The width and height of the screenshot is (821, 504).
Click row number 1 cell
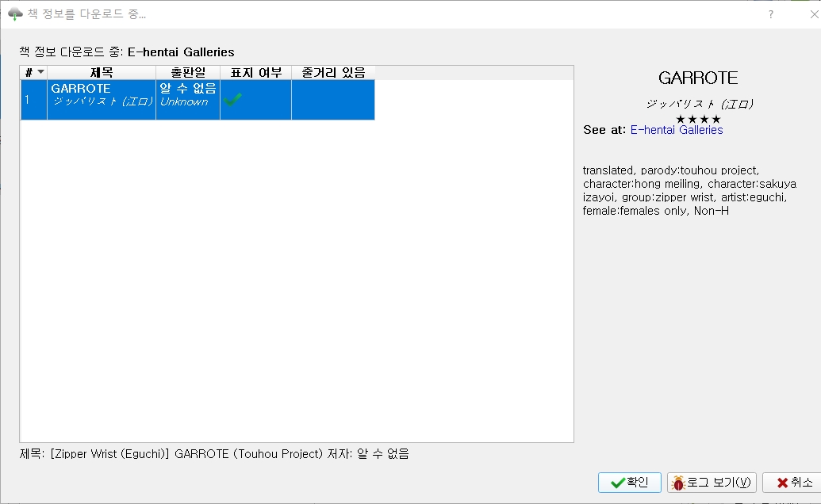tap(33, 99)
